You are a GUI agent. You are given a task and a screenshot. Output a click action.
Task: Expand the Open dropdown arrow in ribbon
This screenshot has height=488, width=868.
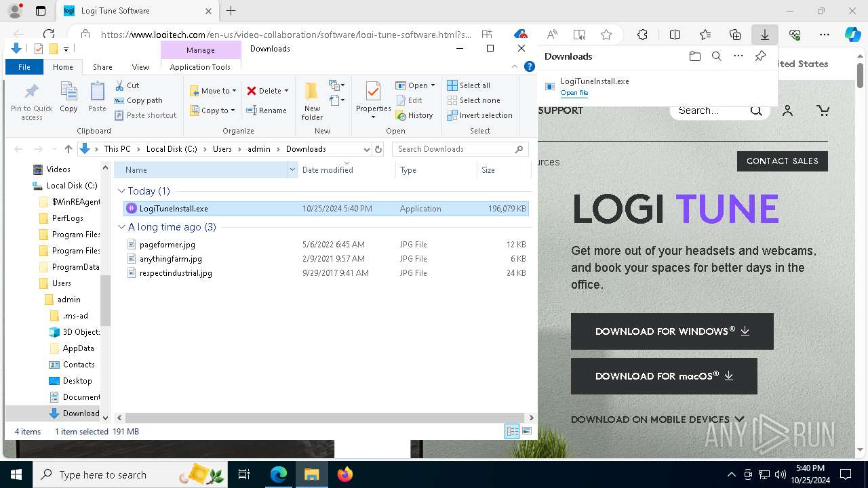coord(433,85)
